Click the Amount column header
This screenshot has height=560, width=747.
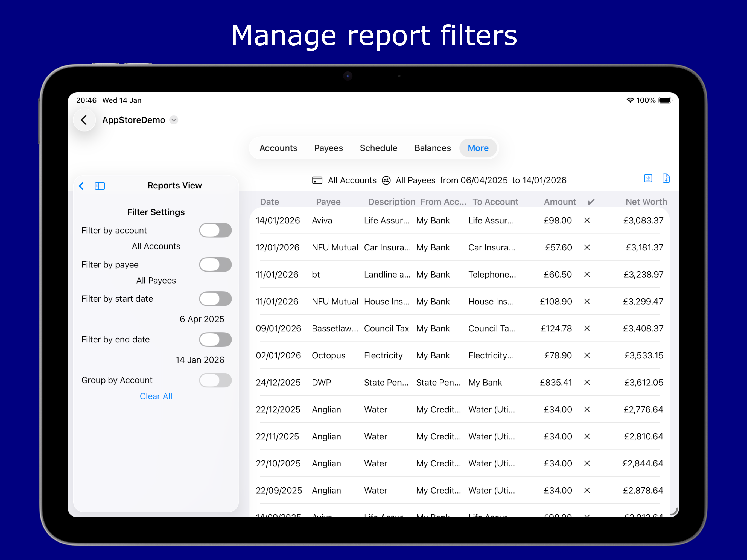pyautogui.click(x=560, y=202)
